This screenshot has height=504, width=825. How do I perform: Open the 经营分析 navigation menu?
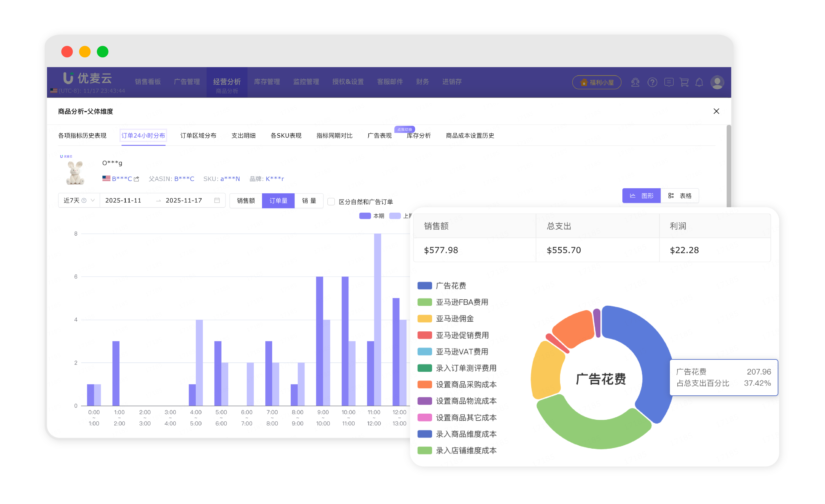coord(227,82)
